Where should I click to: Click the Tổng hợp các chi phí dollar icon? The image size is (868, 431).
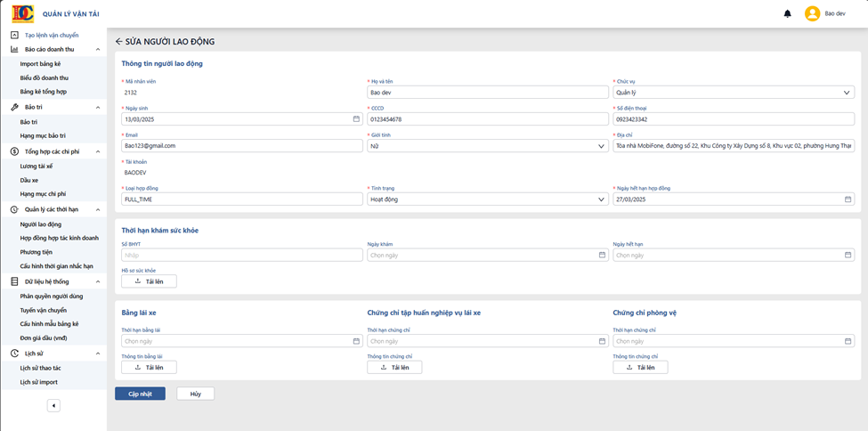point(14,151)
